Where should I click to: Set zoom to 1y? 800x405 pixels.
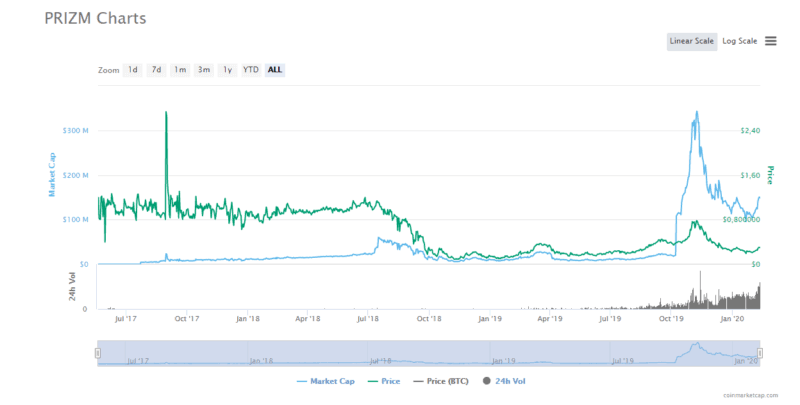tap(228, 70)
